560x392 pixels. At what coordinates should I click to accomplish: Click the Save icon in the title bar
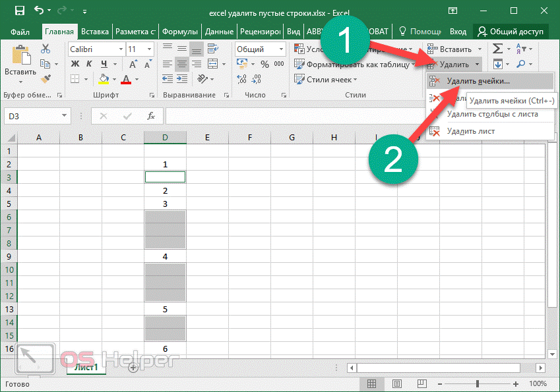tap(19, 11)
